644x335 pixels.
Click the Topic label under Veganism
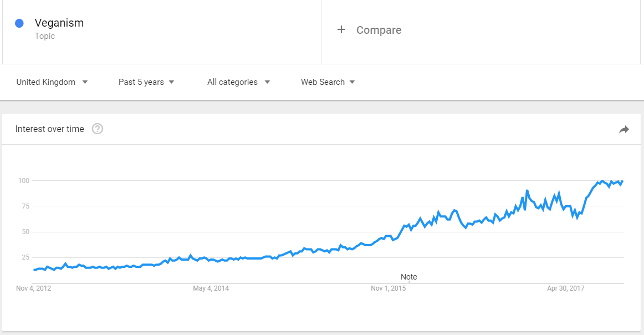coord(45,36)
